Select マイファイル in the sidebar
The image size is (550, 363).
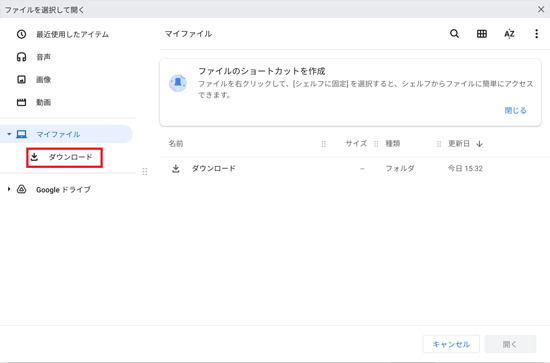point(67,134)
